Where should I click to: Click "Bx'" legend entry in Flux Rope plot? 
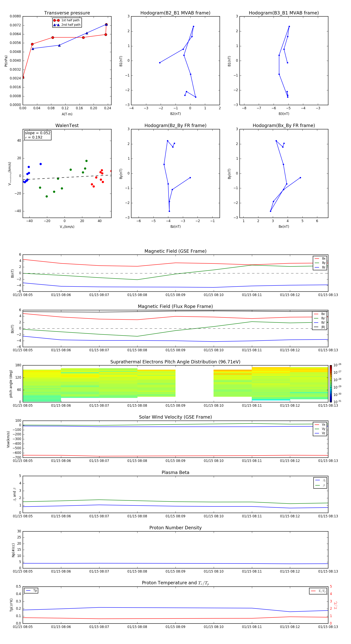320,314
